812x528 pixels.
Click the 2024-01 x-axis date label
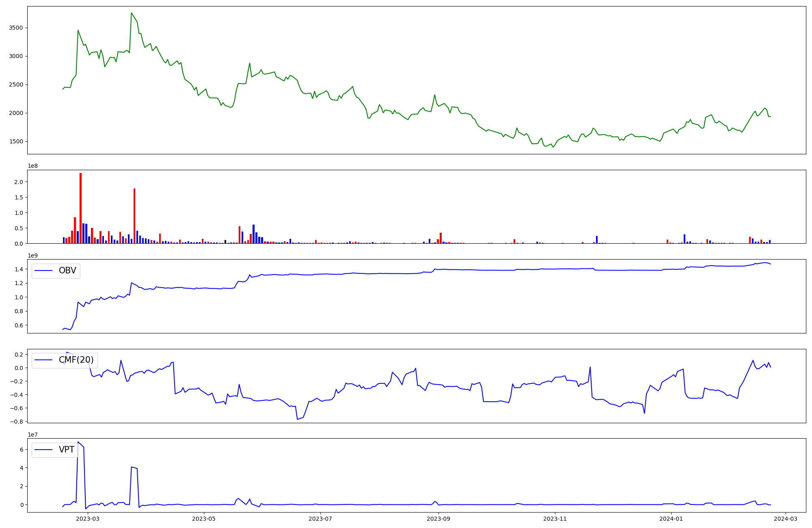(x=671, y=519)
